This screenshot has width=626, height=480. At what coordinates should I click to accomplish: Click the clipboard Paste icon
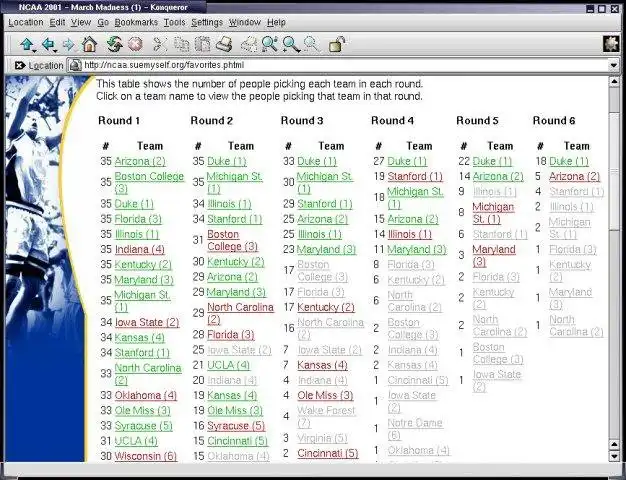pyautogui.click(x=202, y=44)
